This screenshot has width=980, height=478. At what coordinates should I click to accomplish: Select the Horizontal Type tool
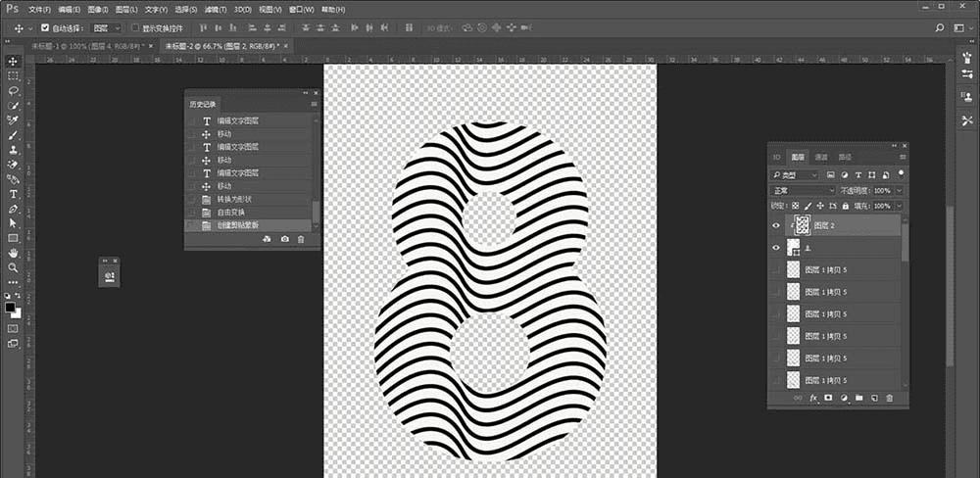coord(13,194)
